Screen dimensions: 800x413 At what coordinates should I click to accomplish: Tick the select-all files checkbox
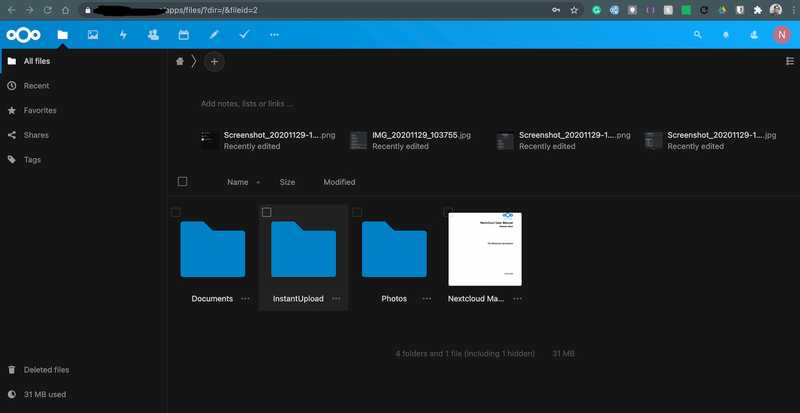click(x=182, y=182)
